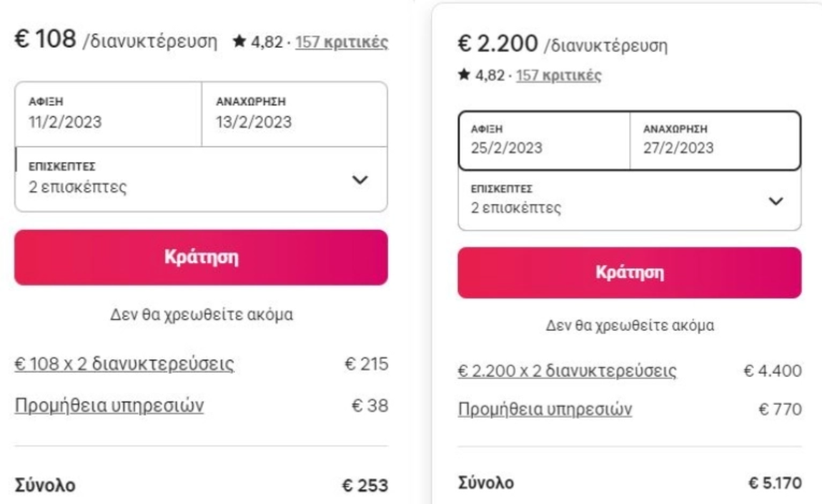Select the ΑΦΙΞΗ date field showing 11/2/2023
822x504 pixels.
tap(108, 114)
